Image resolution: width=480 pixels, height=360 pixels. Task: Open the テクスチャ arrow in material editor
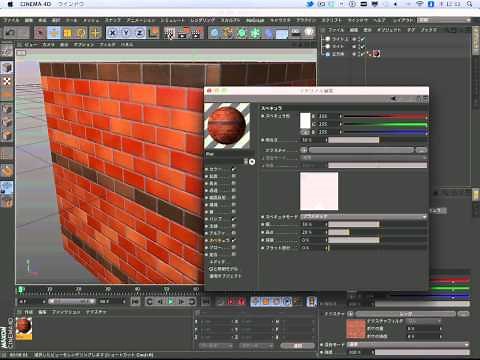[304, 150]
